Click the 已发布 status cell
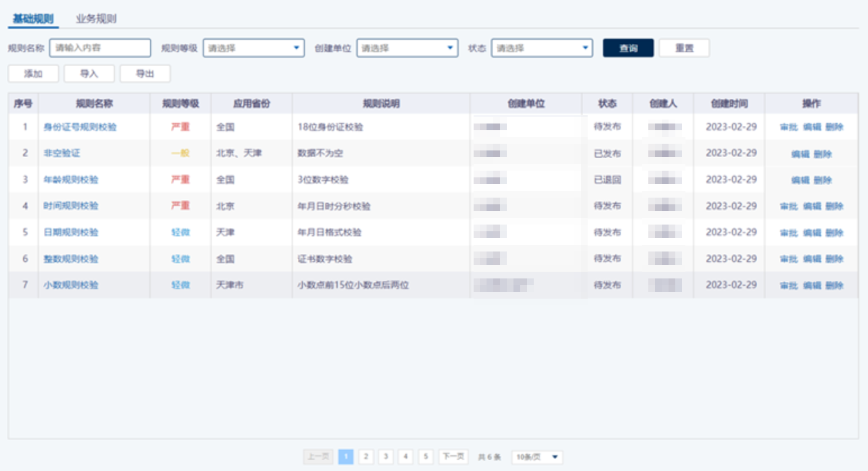 click(607, 153)
